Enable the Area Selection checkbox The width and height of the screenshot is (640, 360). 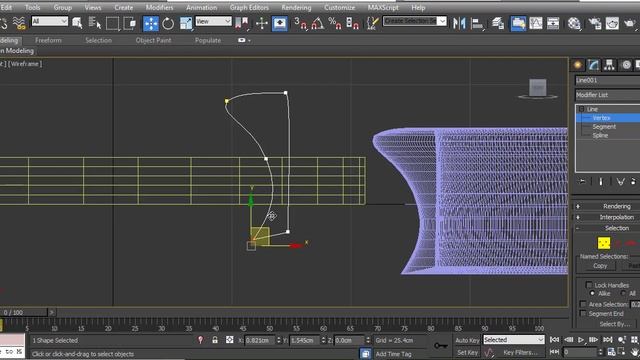(583, 304)
